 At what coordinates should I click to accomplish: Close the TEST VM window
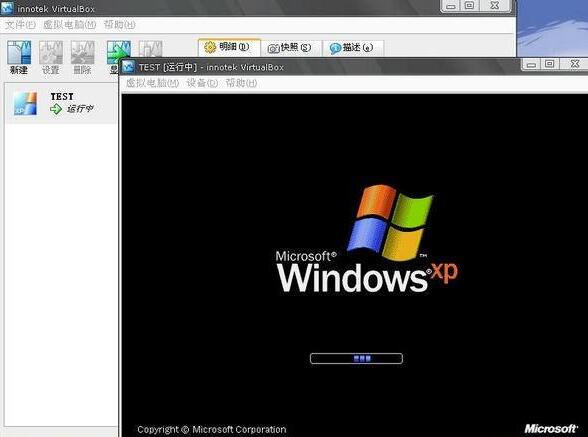pos(574,64)
